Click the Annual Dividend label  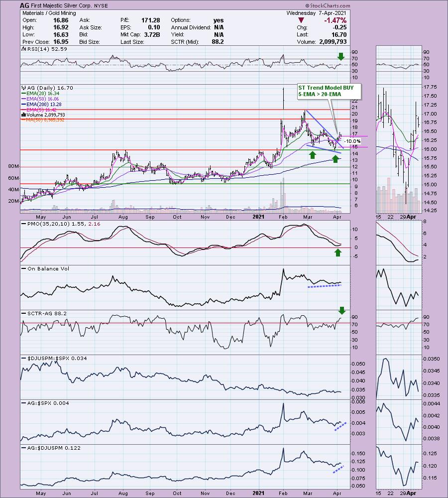[191, 27]
